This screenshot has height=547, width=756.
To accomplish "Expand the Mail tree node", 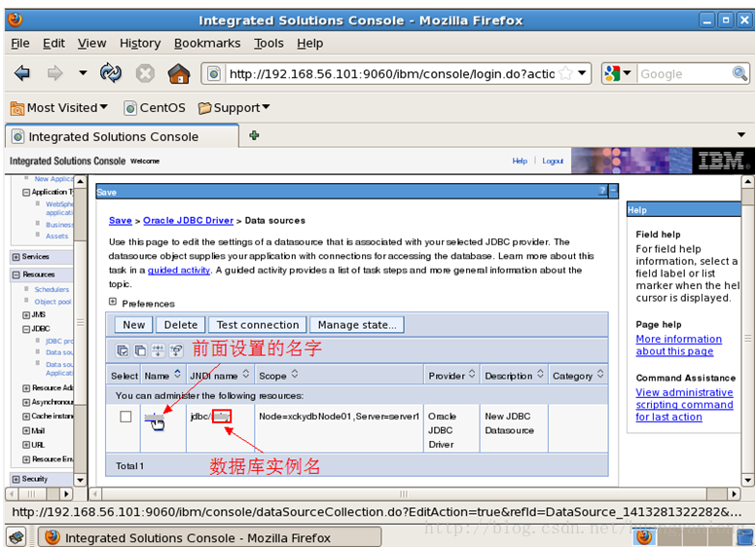I will pos(26,431).
